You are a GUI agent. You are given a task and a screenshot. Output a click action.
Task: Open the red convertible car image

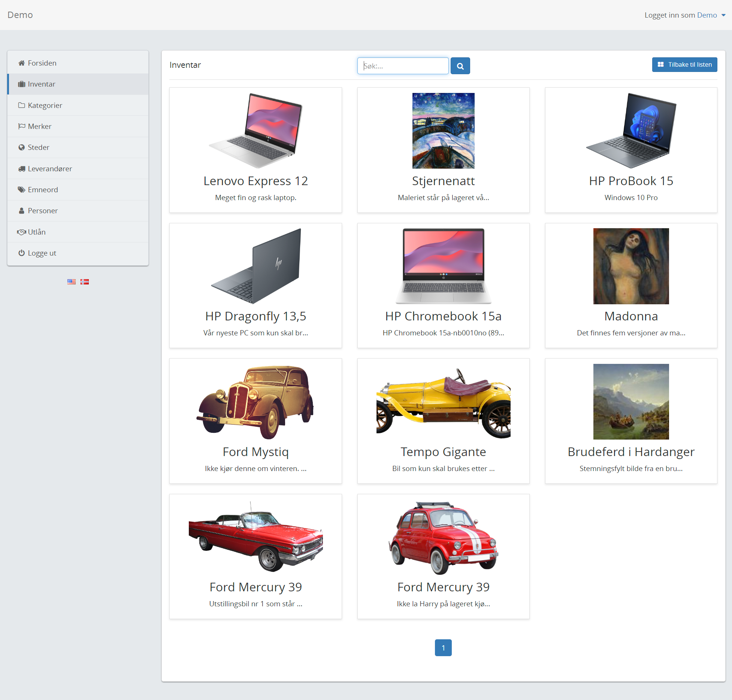(255, 537)
